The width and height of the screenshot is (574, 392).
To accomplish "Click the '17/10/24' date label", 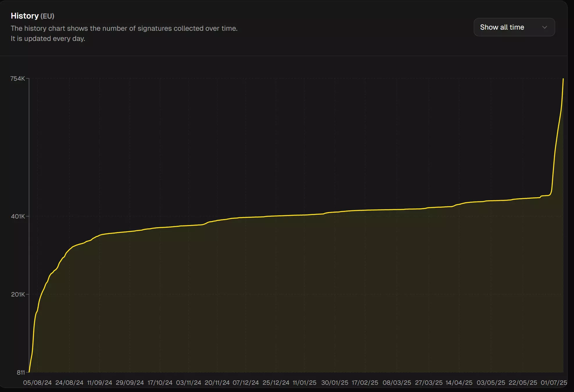I will point(160,382).
